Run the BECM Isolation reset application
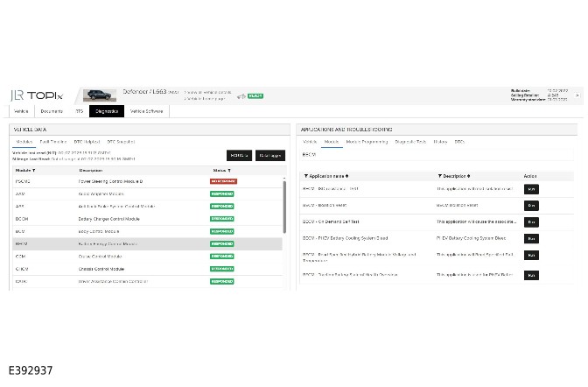Screen dimensions: 588x387 click(531, 206)
